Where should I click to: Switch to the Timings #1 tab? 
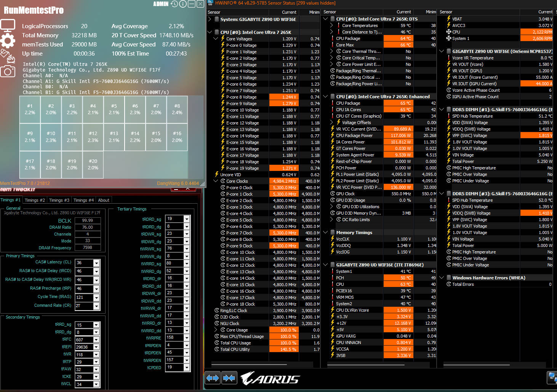(x=11, y=200)
